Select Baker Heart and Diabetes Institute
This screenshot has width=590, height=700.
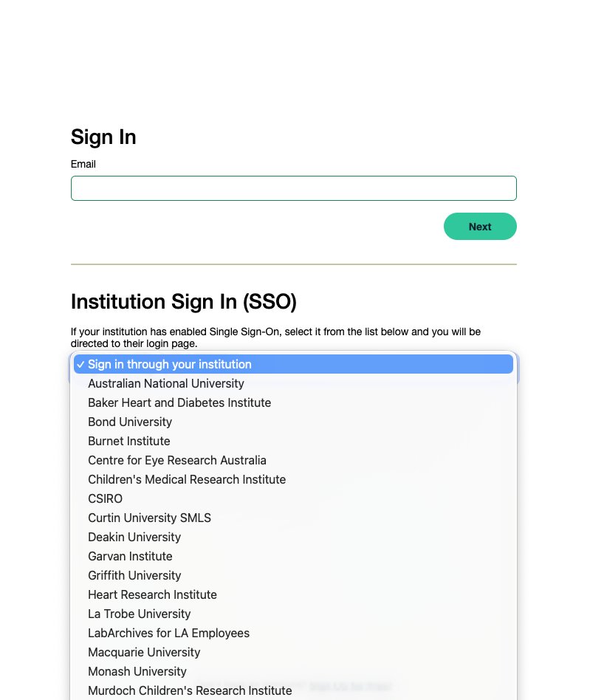click(x=179, y=402)
